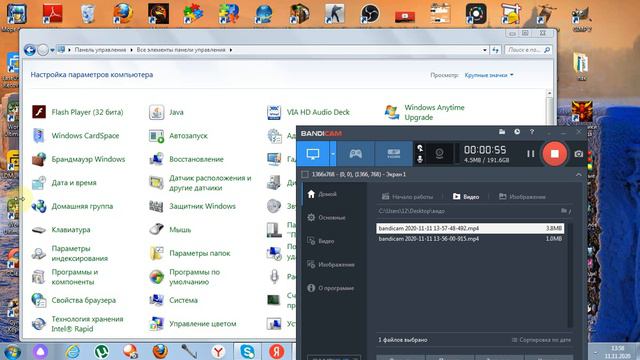The width and height of the screenshot is (640, 360).
Task: Open Bandicam Изображения settings in sidebar
Action: pyautogui.click(x=331, y=264)
